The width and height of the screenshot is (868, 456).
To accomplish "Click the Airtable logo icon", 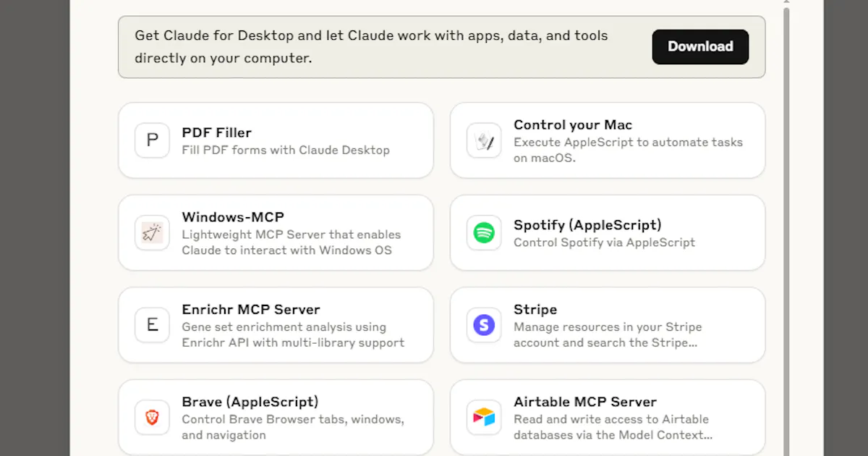I will click(484, 418).
